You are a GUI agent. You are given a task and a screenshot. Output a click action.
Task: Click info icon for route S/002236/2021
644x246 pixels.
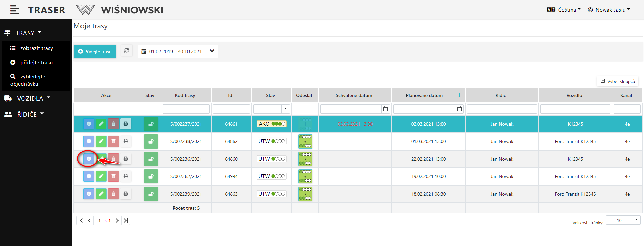[x=89, y=159]
